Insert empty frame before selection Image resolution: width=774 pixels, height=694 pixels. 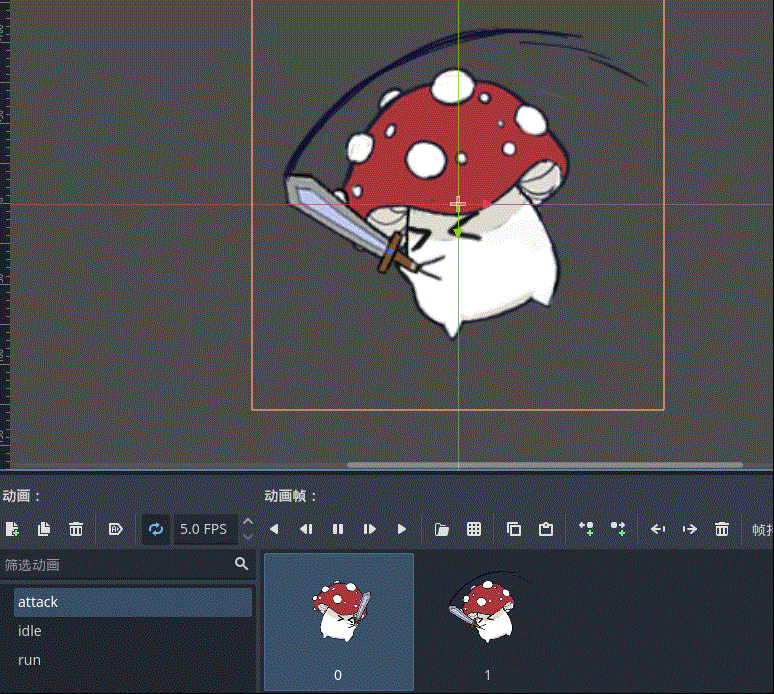(x=586, y=529)
